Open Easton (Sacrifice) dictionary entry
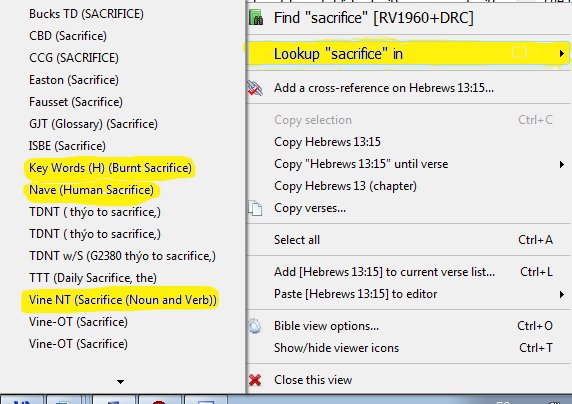 (74, 80)
